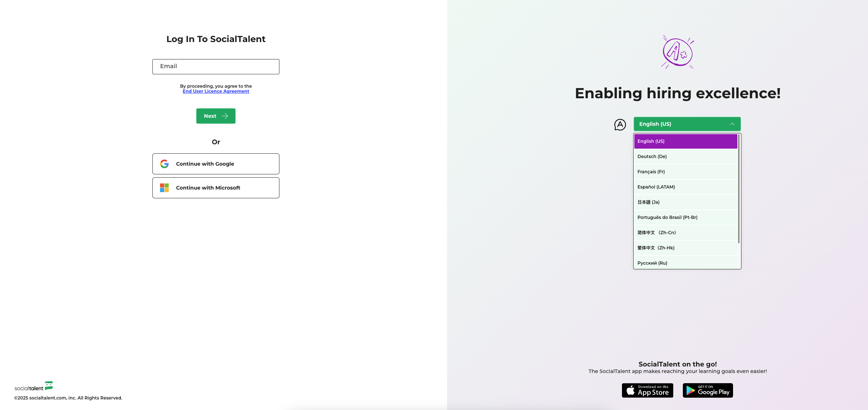
Task: Select 日本語 (Ja) language option
Action: (685, 202)
